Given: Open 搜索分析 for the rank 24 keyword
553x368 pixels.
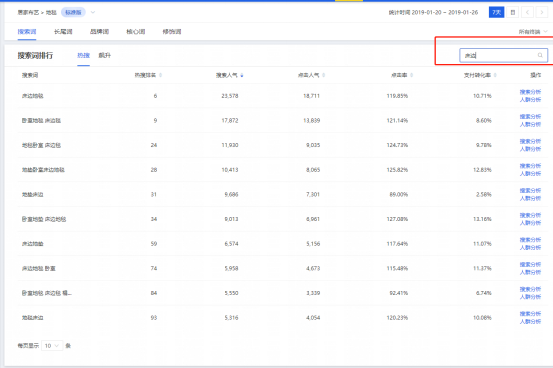Looking at the screenshot, I should pyautogui.click(x=530, y=141).
